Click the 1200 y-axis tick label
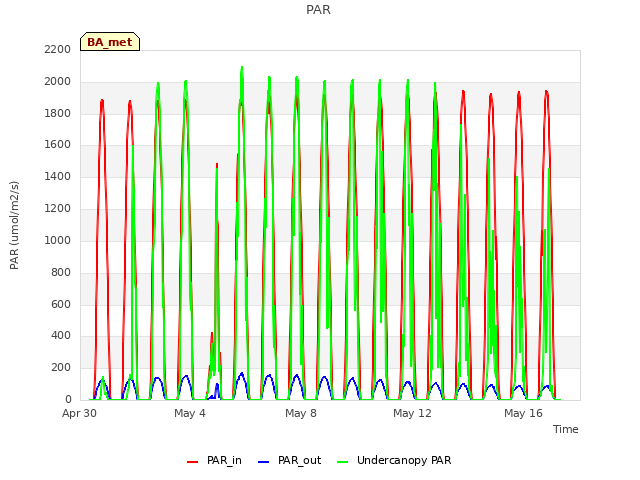Viewport: 640px width, 480px height. [58, 208]
